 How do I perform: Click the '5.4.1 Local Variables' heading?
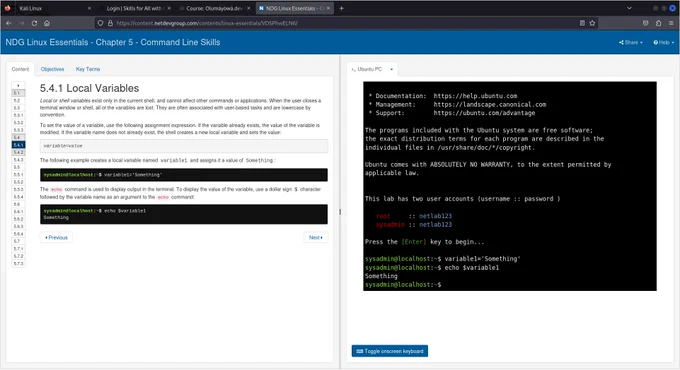[x=89, y=88]
